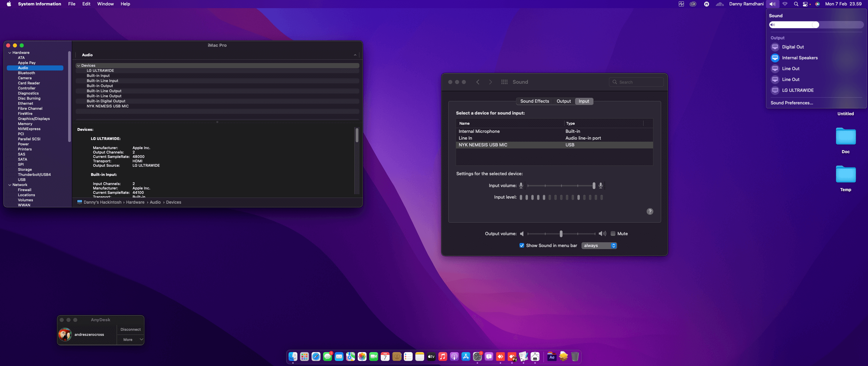Open the App Store from the Dock
Image resolution: width=868 pixels, height=366 pixels.
click(466, 357)
